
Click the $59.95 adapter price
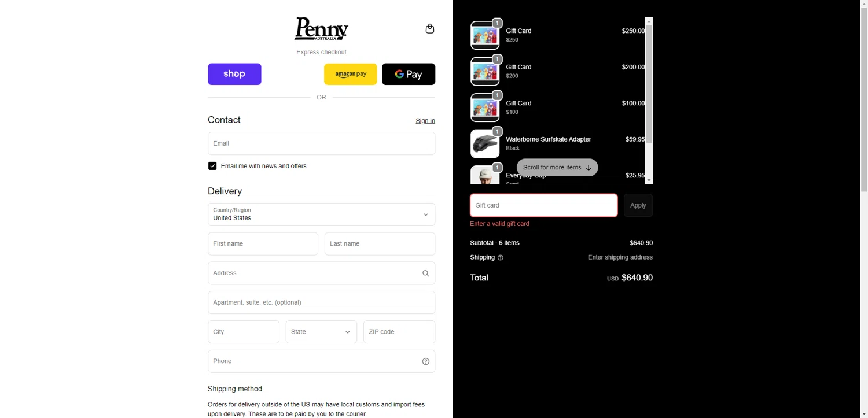[635, 139]
